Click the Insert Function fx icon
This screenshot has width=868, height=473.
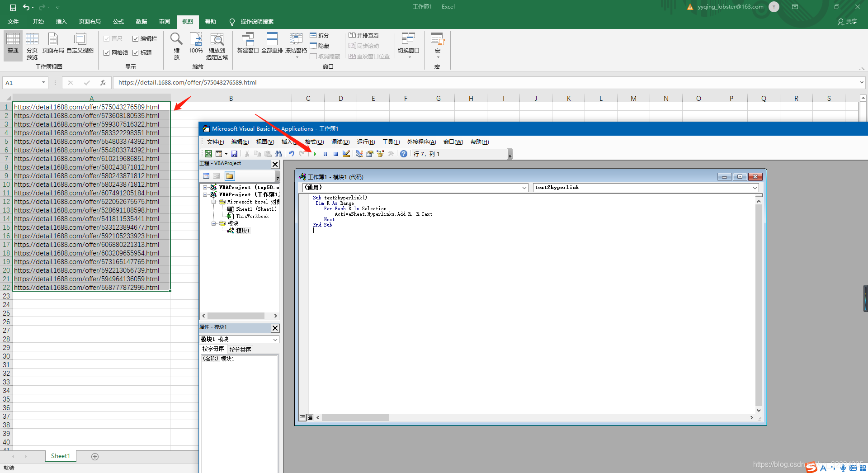(103, 83)
